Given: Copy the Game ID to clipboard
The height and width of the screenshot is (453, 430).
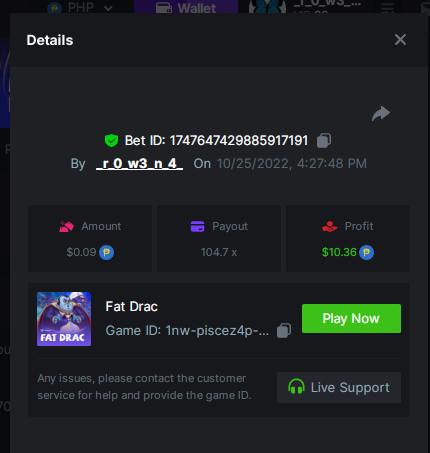Looking at the screenshot, I should click(x=284, y=331).
